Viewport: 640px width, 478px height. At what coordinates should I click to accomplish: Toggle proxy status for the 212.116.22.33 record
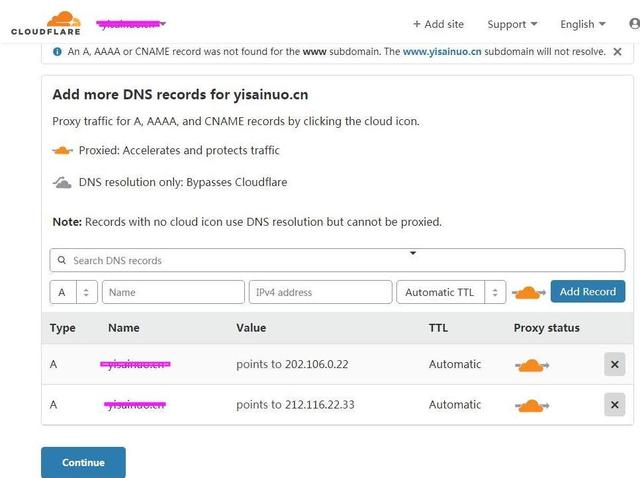pos(531,406)
